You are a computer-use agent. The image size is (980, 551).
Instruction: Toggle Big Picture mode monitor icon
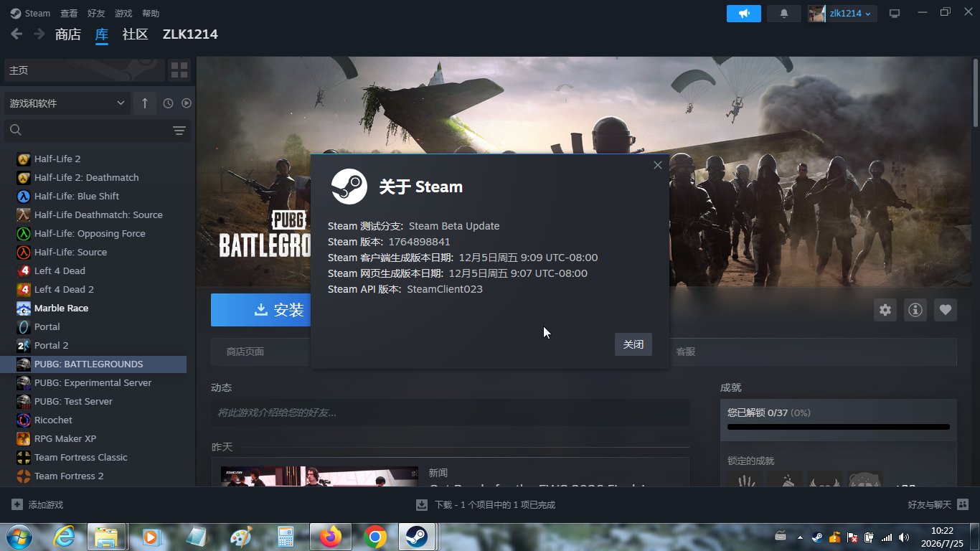pyautogui.click(x=895, y=14)
